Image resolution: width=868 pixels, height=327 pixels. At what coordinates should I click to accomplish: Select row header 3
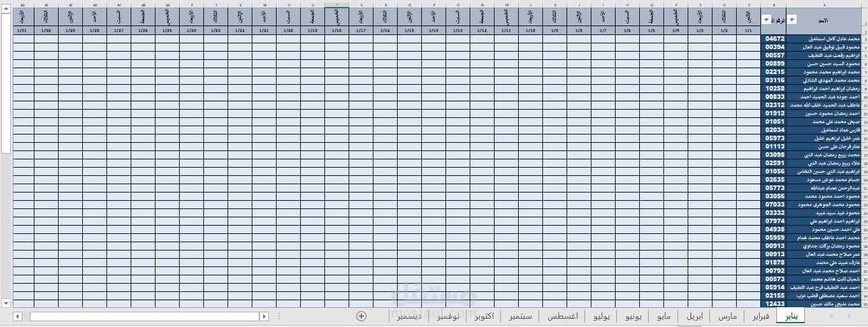click(865, 40)
